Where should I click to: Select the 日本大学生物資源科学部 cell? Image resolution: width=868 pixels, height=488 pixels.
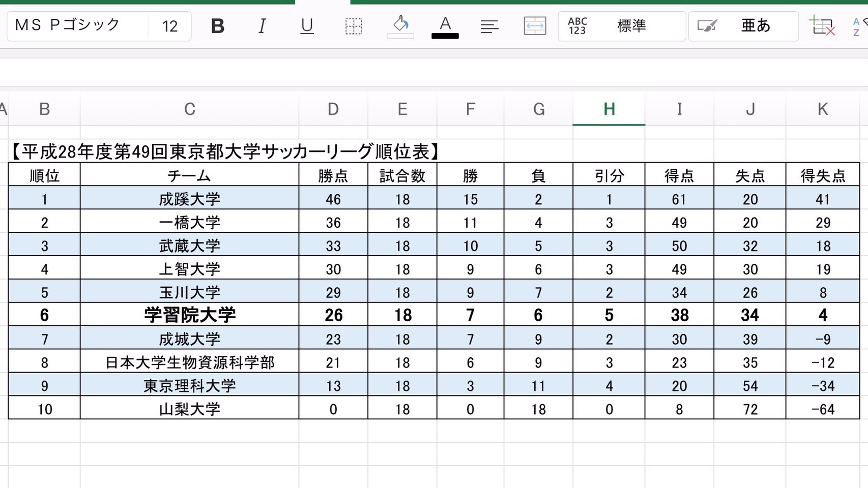point(189,362)
